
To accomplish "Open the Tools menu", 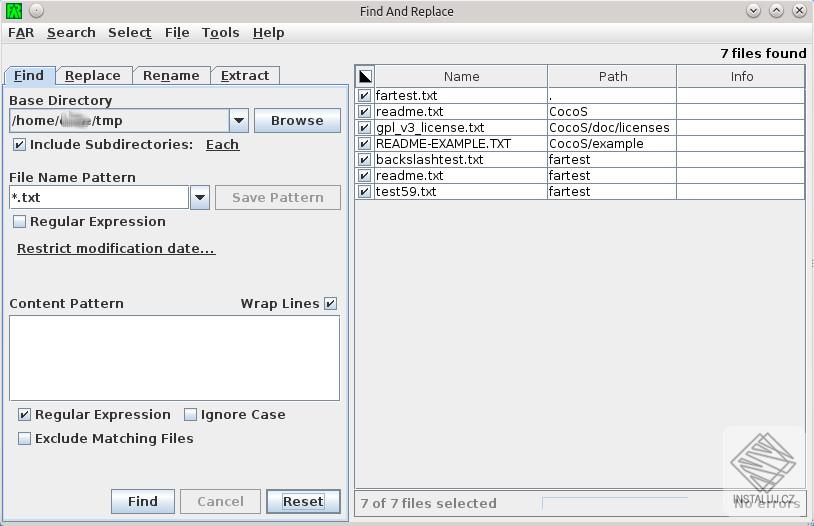I will tap(220, 33).
